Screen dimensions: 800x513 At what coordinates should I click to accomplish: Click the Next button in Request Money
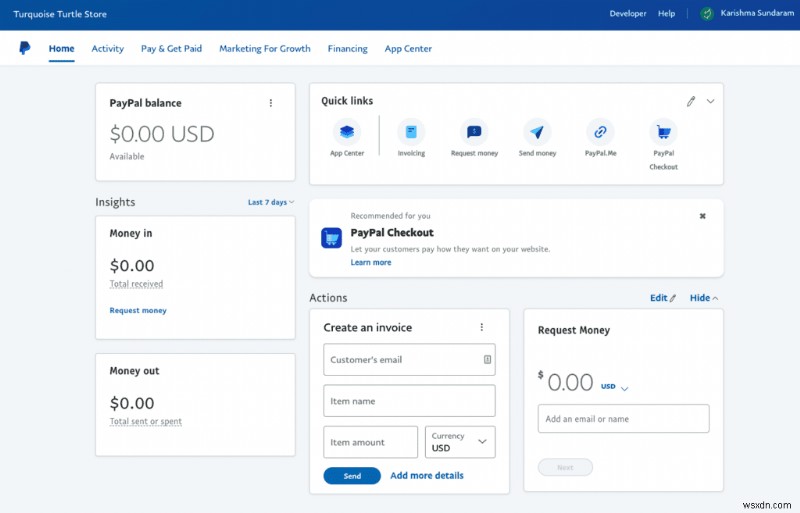coord(565,467)
